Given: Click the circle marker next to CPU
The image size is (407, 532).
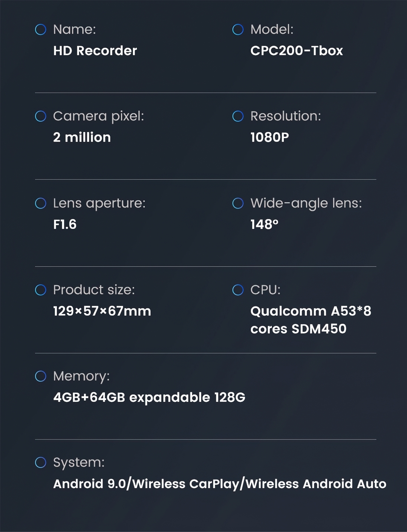Looking at the screenshot, I should 238,290.
